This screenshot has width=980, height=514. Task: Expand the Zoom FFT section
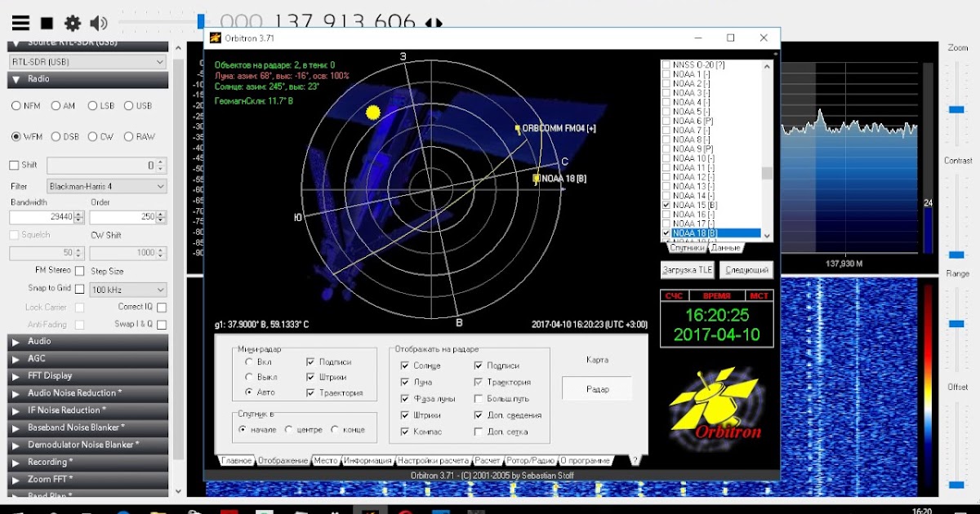pyautogui.click(x=88, y=479)
